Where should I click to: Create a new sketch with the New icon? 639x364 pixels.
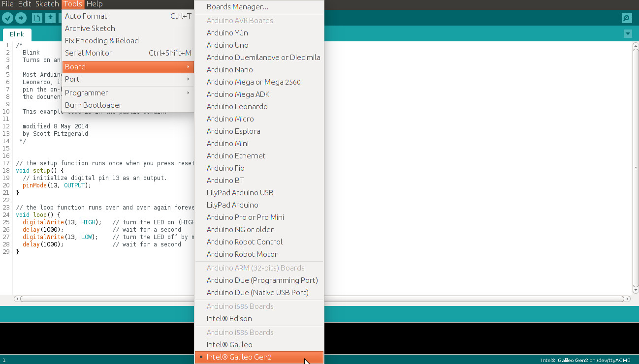coord(37,18)
